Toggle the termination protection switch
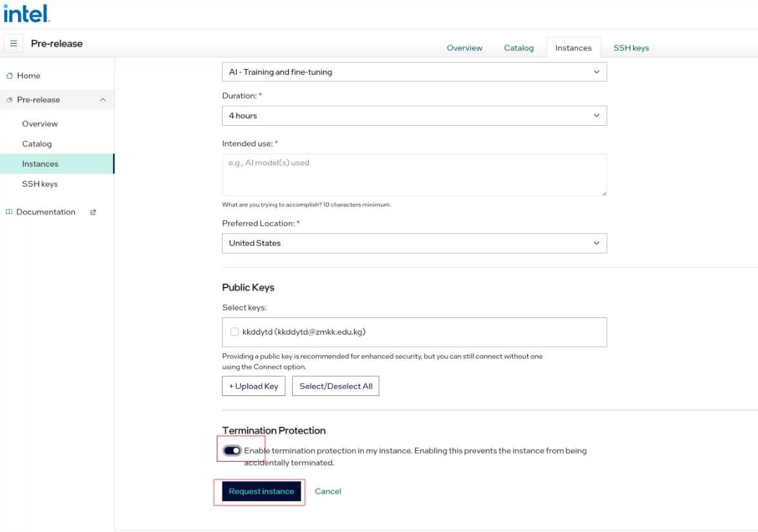758x532 pixels. 232,451
